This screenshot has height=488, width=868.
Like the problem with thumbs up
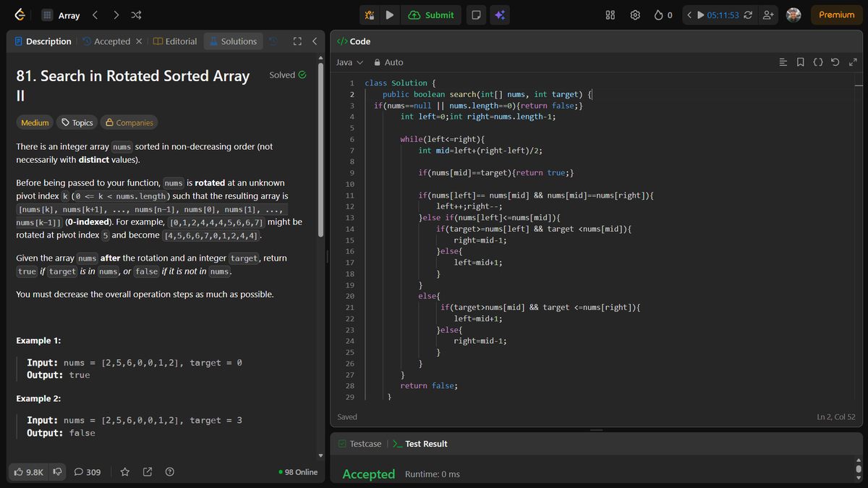[x=29, y=472]
